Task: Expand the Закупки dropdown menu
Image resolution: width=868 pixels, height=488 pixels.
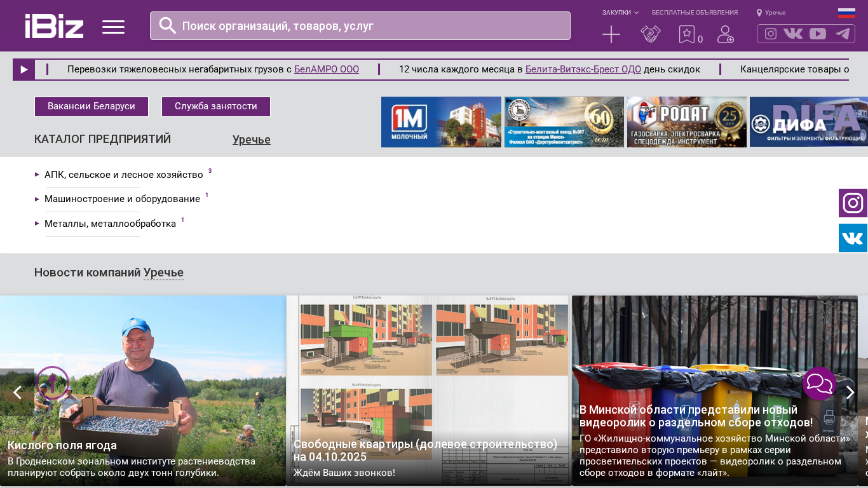Action: pyautogui.click(x=620, y=13)
